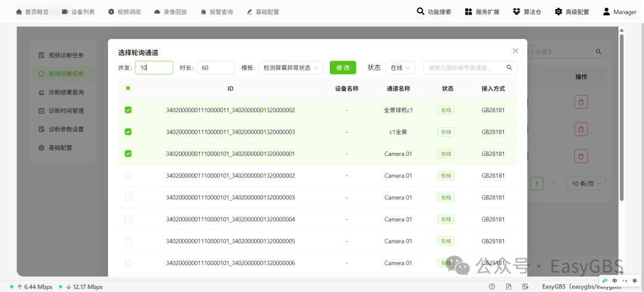644x292 pixels.
Task: Select 视频诊断任务 in the sidebar
Action: click(63, 55)
